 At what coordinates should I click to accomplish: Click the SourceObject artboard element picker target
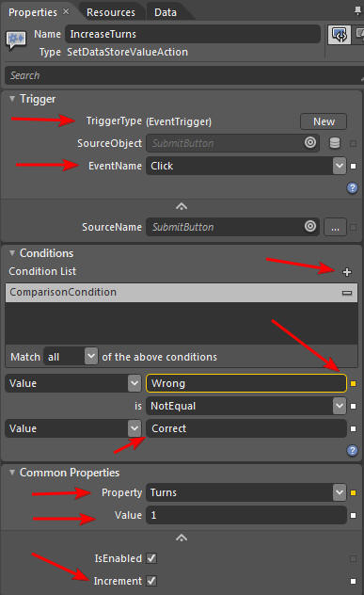[x=310, y=143]
